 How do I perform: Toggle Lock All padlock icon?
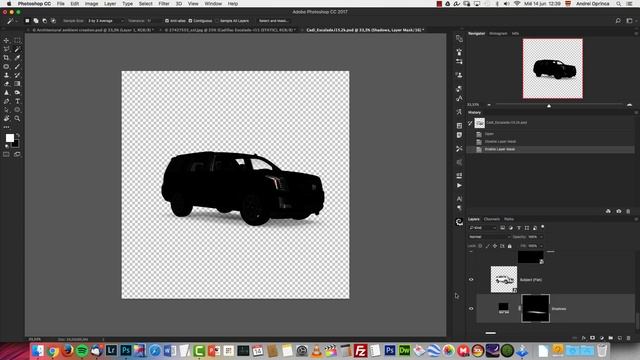tap(509, 246)
